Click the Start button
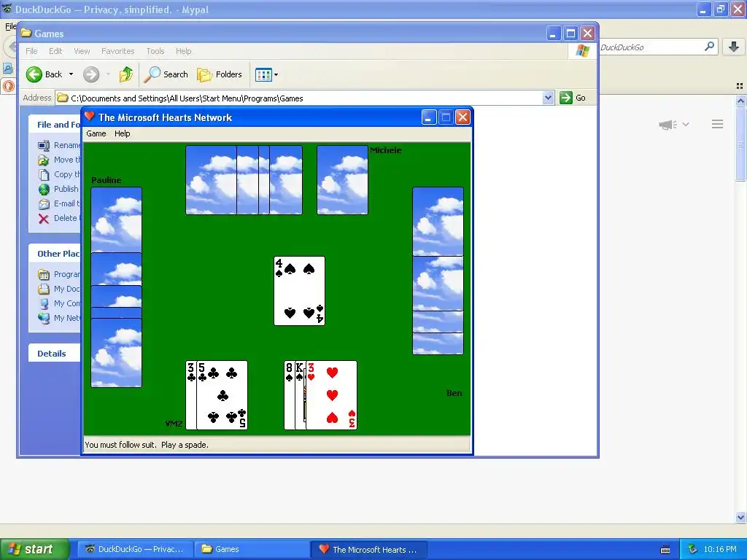Screen dimensions: 747x560 pyautogui.click(x=34, y=549)
